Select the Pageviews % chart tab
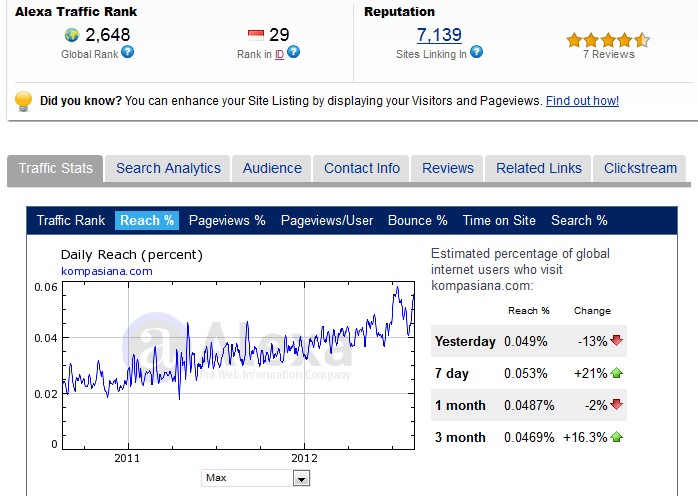 227,220
